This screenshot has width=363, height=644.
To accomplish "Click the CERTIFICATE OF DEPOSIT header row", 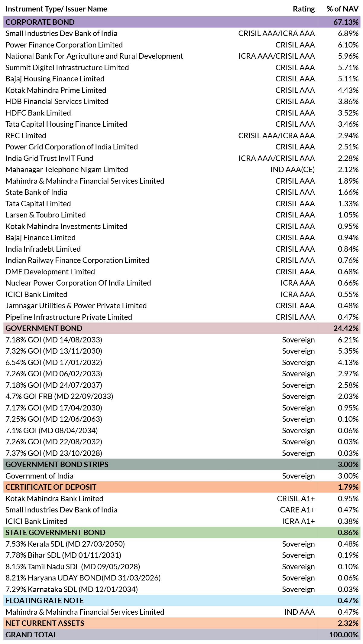I will click(182, 487).
